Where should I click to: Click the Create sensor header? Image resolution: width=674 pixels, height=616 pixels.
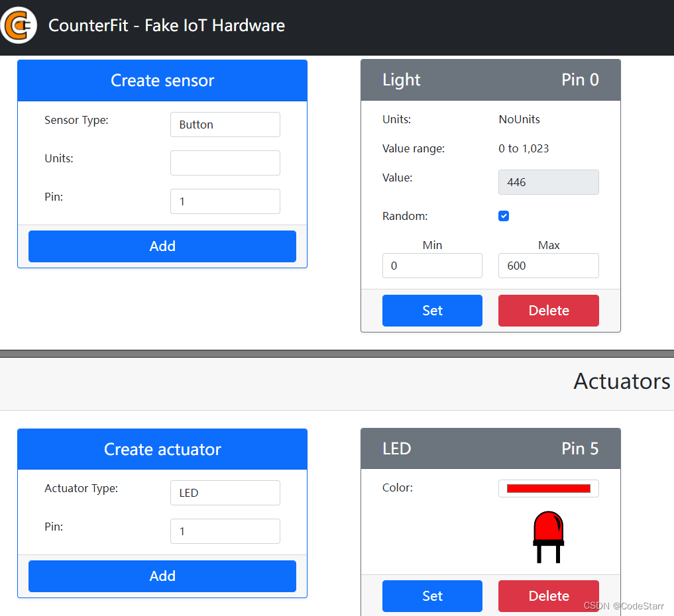pyautogui.click(x=162, y=81)
